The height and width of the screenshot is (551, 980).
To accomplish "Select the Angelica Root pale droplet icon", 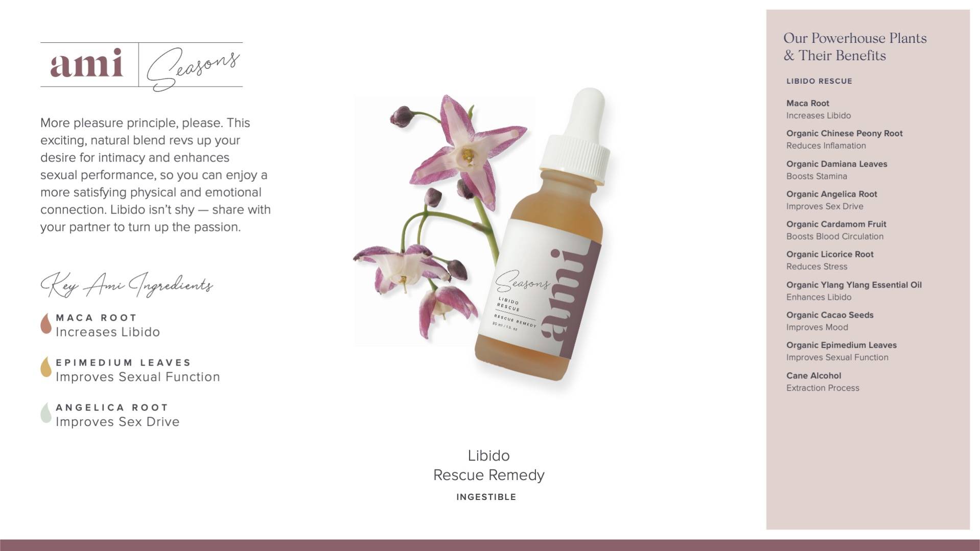I will pyautogui.click(x=46, y=413).
